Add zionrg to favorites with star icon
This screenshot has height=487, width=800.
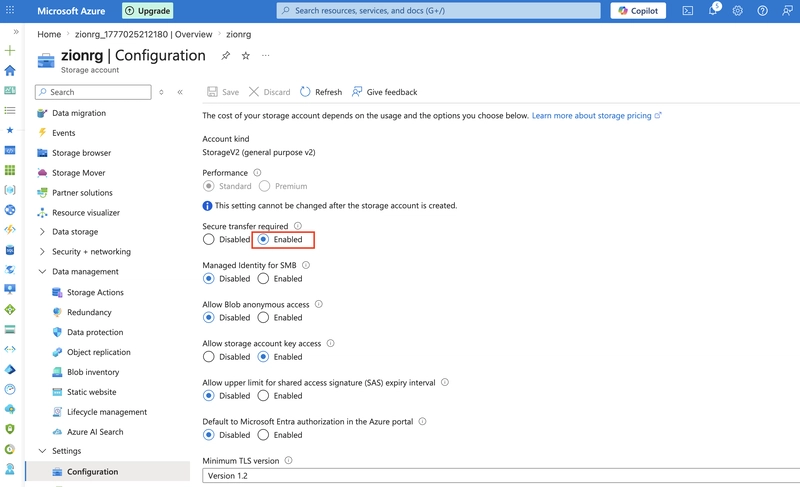coord(246,56)
